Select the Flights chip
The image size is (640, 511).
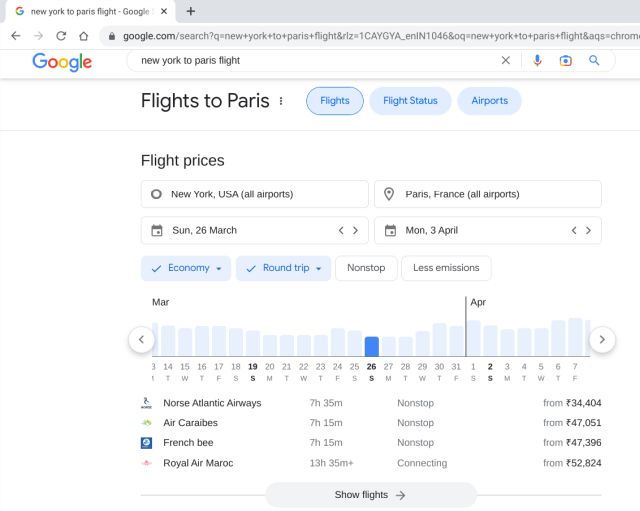pos(335,101)
